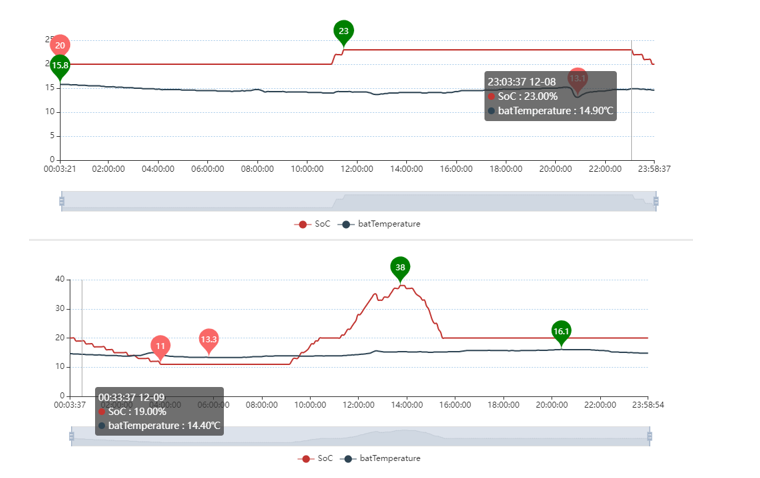Click the left handle of upper zoom slider
760x478 pixels.
(61, 201)
